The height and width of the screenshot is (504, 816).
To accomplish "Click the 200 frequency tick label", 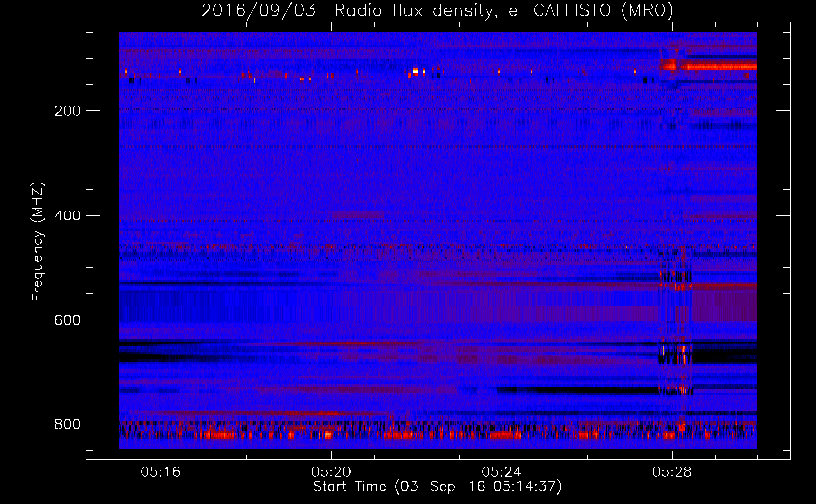I will tap(68, 111).
